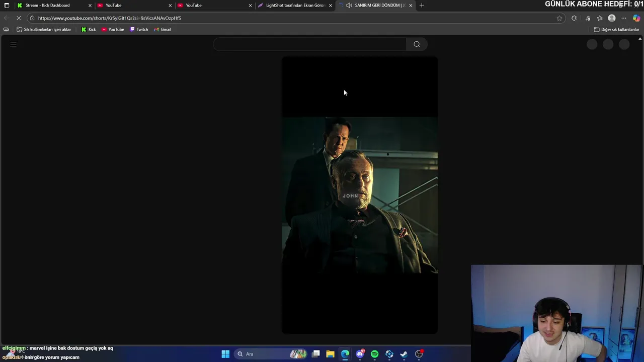Expand Diğer sık kullanılanlar folder

(x=616, y=29)
